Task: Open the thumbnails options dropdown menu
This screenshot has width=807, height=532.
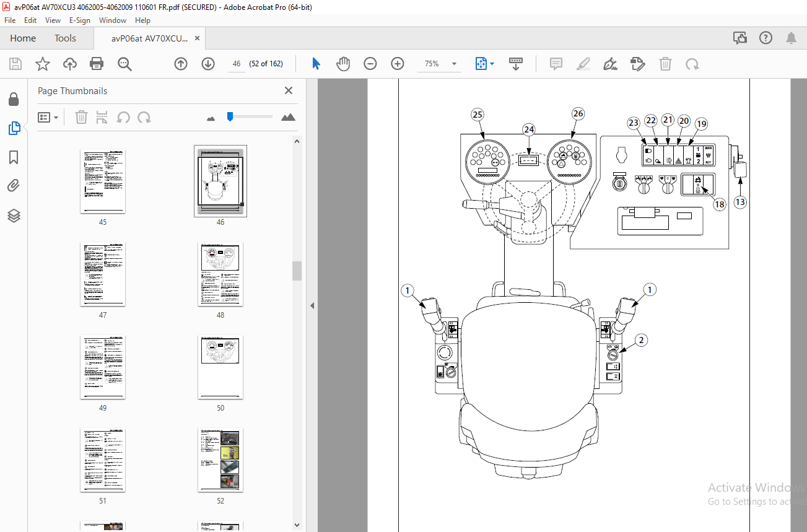Action: 48,117
